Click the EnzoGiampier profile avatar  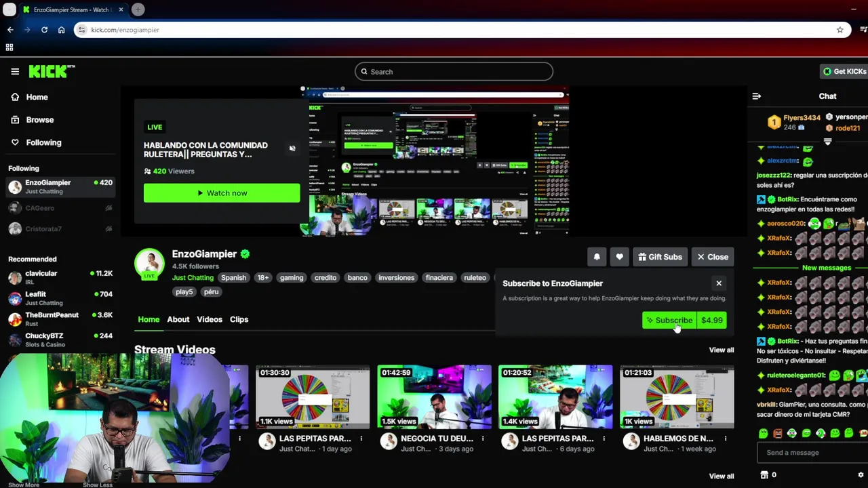(149, 264)
